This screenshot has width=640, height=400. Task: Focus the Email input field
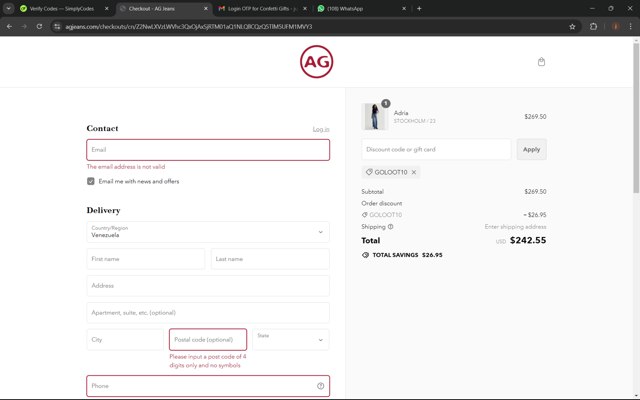point(208,150)
